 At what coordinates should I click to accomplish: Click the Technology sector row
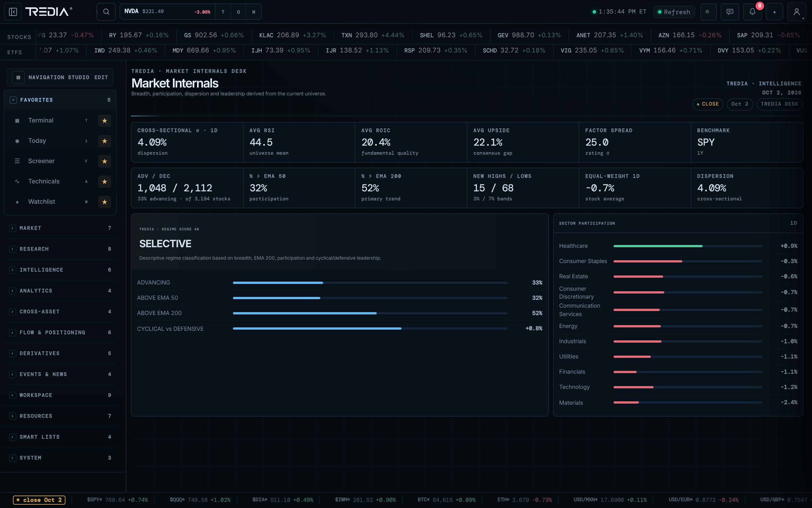point(678,387)
